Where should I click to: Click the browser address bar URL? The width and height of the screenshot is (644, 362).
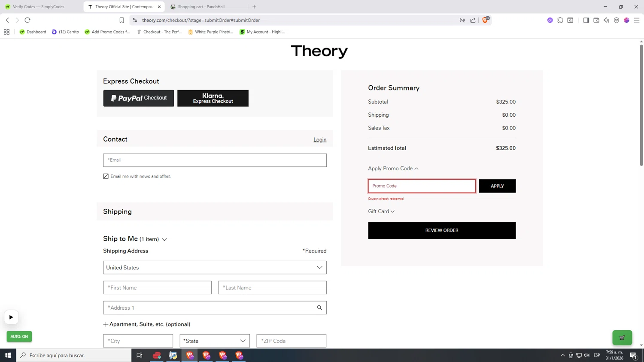click(201, 20)
